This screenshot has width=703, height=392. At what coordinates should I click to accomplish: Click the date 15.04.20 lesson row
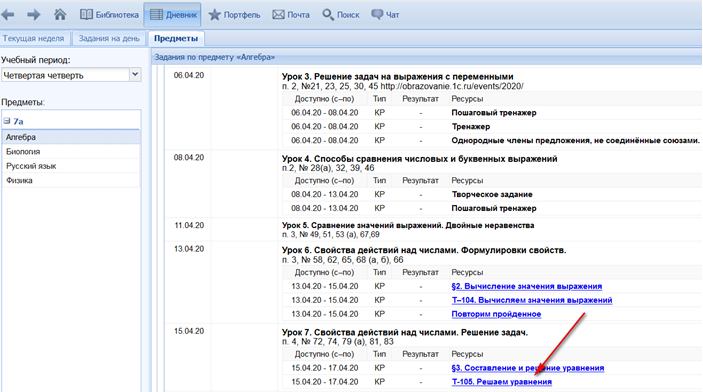tap(189, 331)
